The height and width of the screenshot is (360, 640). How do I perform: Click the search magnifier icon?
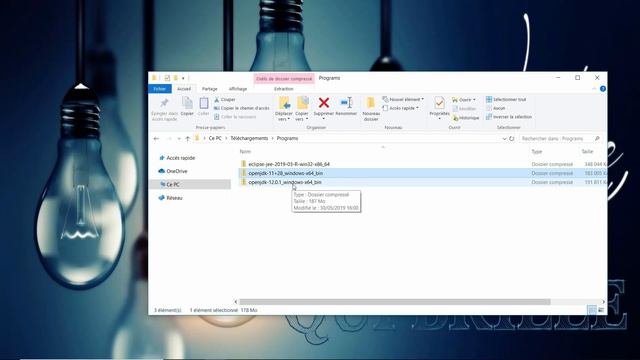[597, 139]
